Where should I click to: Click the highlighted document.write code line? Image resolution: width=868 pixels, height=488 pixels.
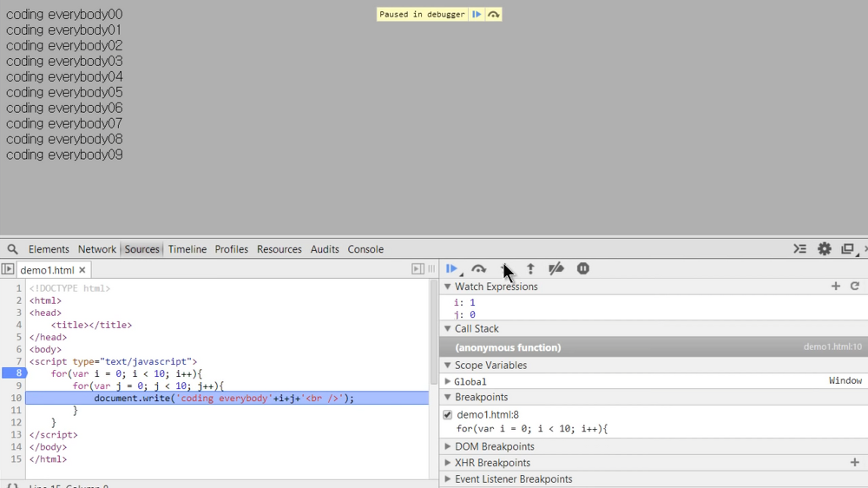tap(227, 398)
